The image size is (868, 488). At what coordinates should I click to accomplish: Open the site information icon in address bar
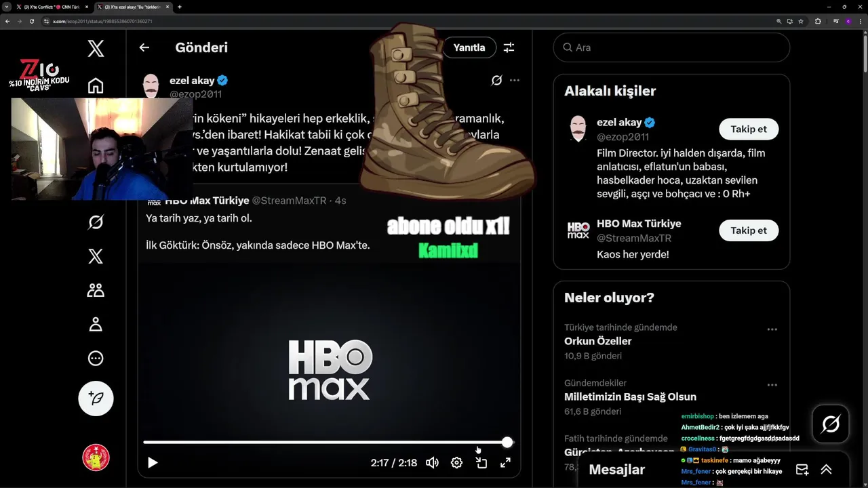tap(46, 21)
